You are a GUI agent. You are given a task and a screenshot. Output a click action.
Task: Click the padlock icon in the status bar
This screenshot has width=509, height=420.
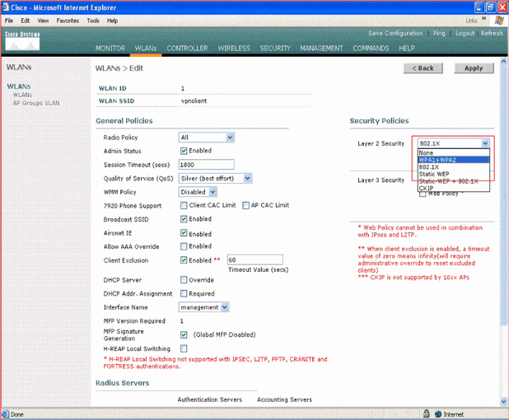point(426,413)
